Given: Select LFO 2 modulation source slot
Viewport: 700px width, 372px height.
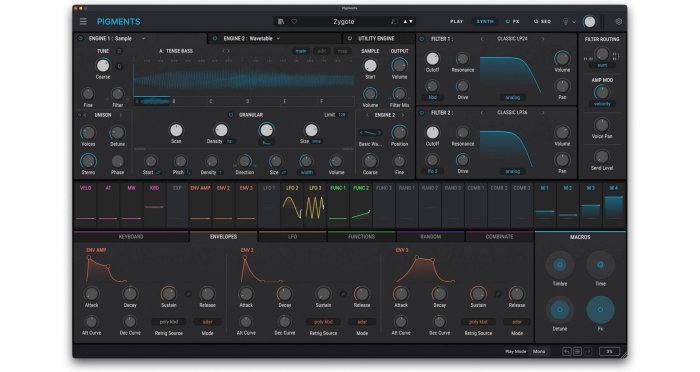Looking at the screenshot, I should coord(292,205).
